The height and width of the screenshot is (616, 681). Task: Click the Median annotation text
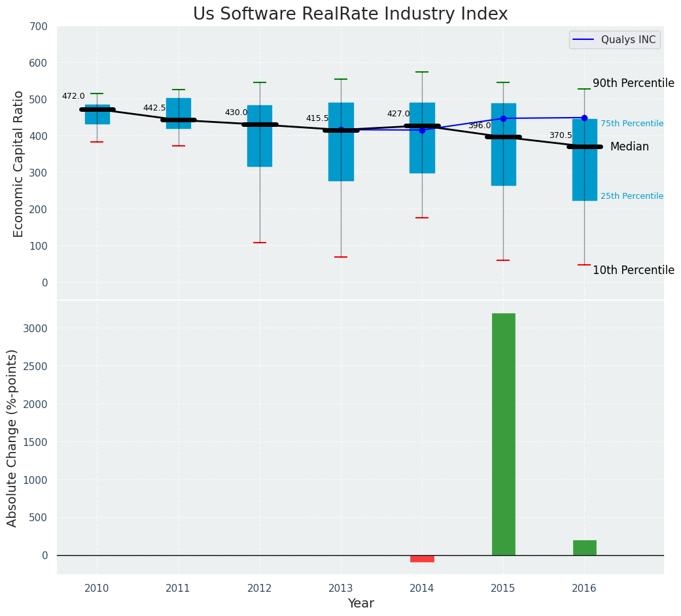click(x=629, y=146)
